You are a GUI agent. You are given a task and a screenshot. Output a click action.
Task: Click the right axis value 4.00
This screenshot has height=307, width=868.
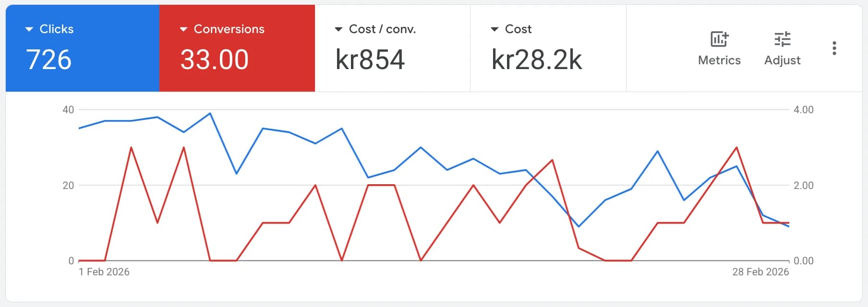[804, 110]
